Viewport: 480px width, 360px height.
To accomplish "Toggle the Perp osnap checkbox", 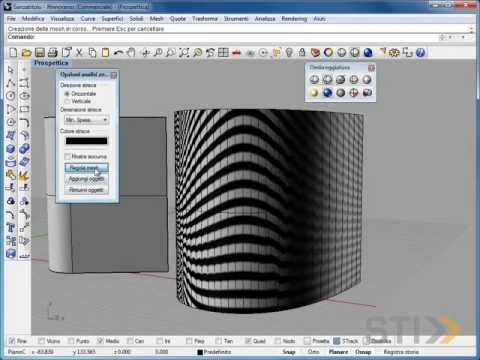I will pyautogui.click(x=189, y=341).
